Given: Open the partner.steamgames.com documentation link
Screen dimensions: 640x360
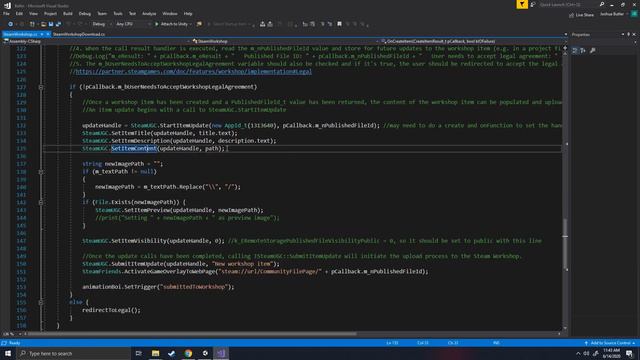Looking at the screenshot, I should 193,71.
